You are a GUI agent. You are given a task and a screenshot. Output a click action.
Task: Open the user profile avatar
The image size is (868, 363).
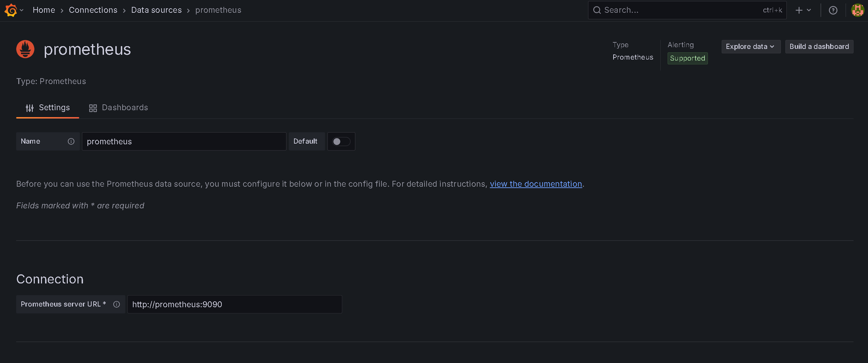coord(857,10)
